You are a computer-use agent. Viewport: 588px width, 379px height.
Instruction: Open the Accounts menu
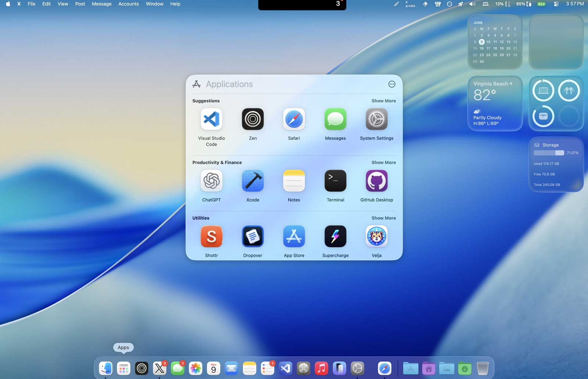point(129,4)
